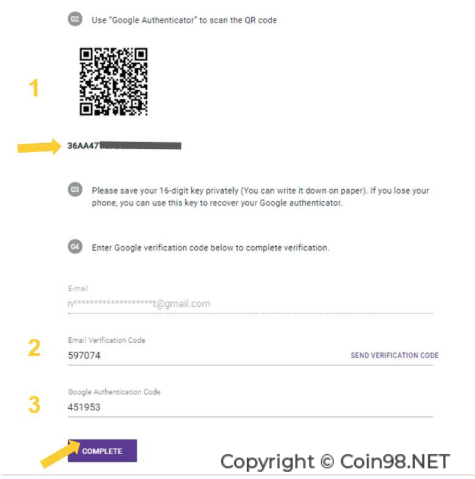
Task: Click the save your 16-digit key instruction
Action: click(260, 197)
